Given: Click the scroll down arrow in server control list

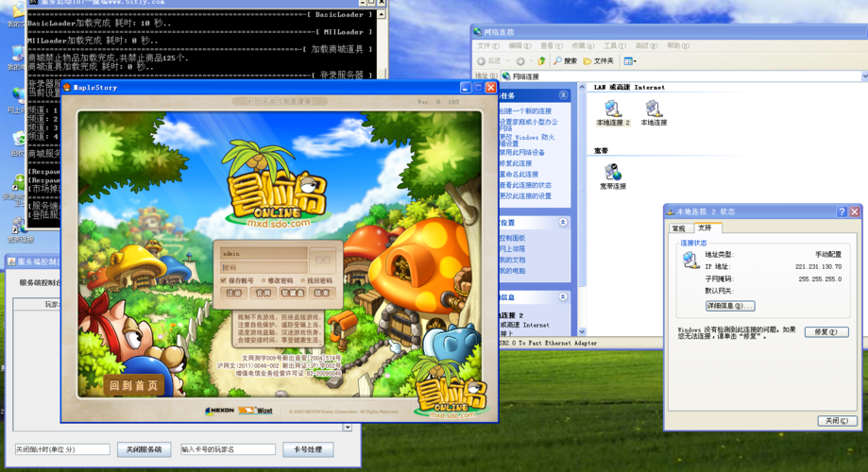Looking at the screenshot, I should click(x=348, y=428).
